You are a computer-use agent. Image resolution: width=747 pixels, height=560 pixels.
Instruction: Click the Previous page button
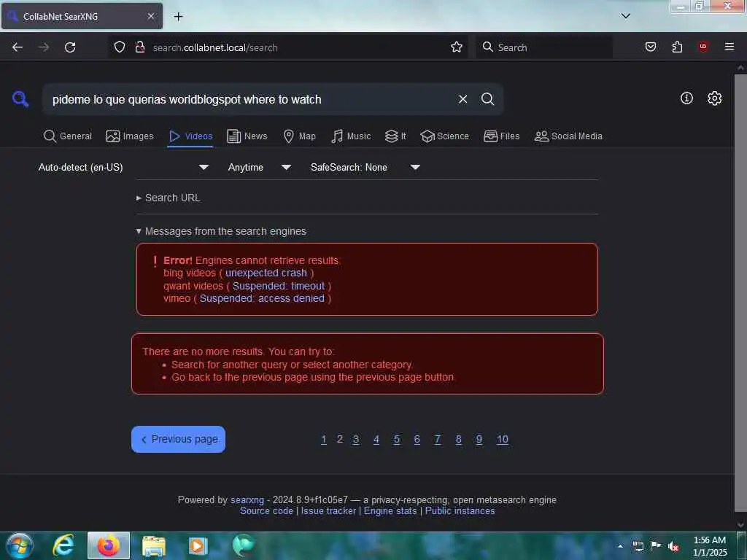click(x=178, y=439)
